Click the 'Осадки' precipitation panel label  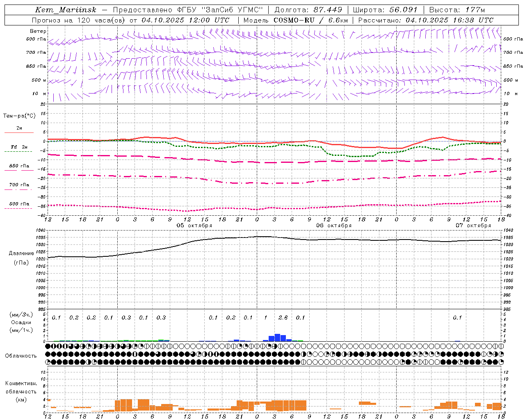tap(21, 322)
